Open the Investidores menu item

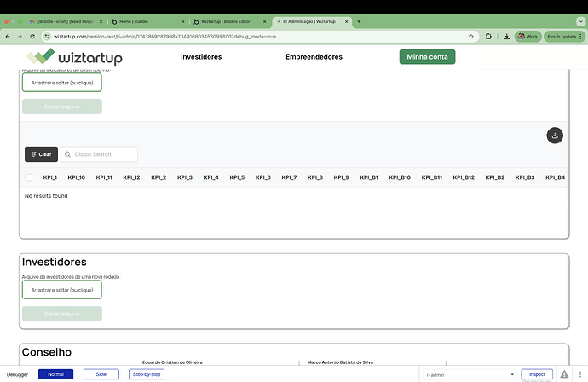pos(201,56)
